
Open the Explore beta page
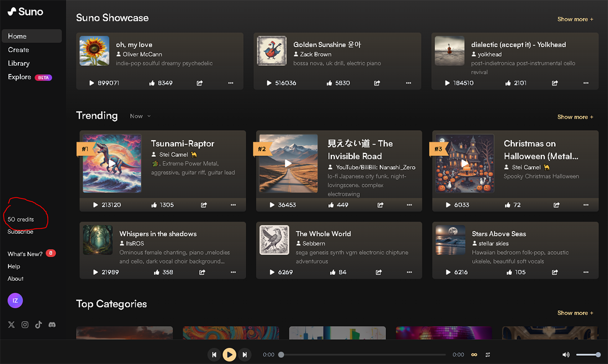[x=30, y=77]
